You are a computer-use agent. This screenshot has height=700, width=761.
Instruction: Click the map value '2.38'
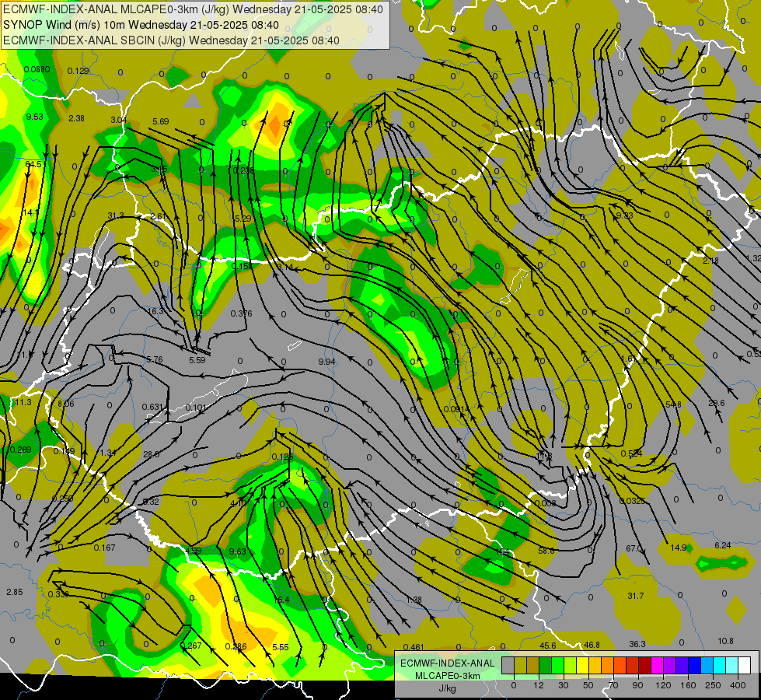(77, 118)
